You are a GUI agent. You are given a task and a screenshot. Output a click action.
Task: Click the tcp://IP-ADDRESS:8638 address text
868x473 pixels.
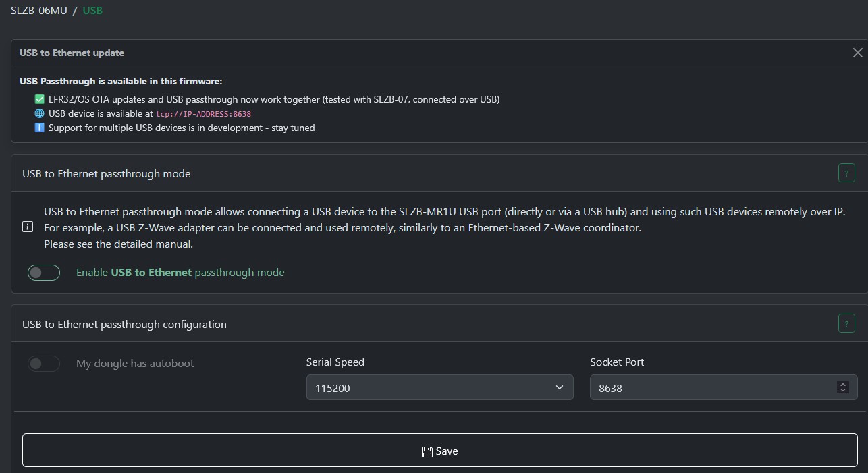pos(203,114)
